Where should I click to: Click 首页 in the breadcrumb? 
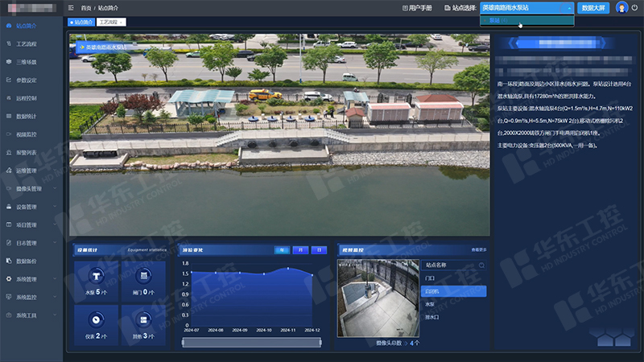point(85,7)
